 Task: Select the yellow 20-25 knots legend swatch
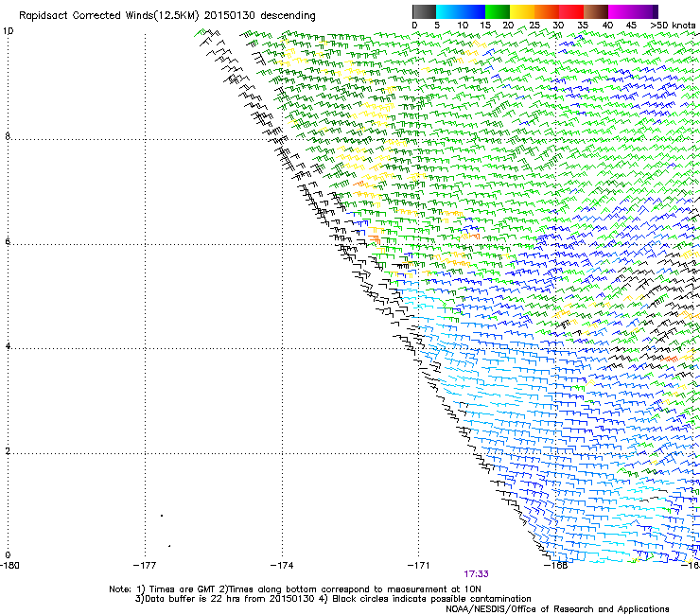pyautogui.click(x=522, y=11)
